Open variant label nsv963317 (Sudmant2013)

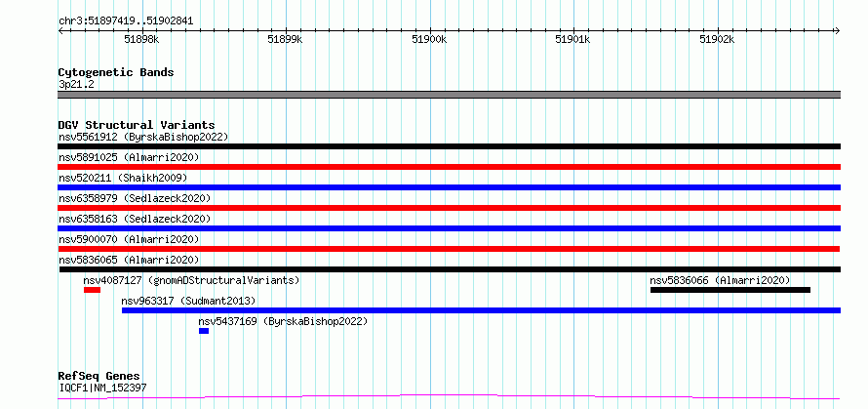(x=189, y=301)
